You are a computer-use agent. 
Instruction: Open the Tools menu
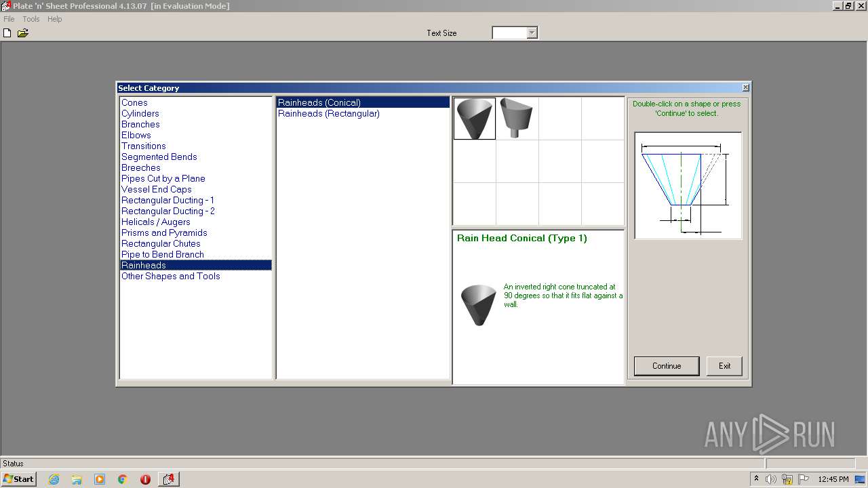point(31,19)
